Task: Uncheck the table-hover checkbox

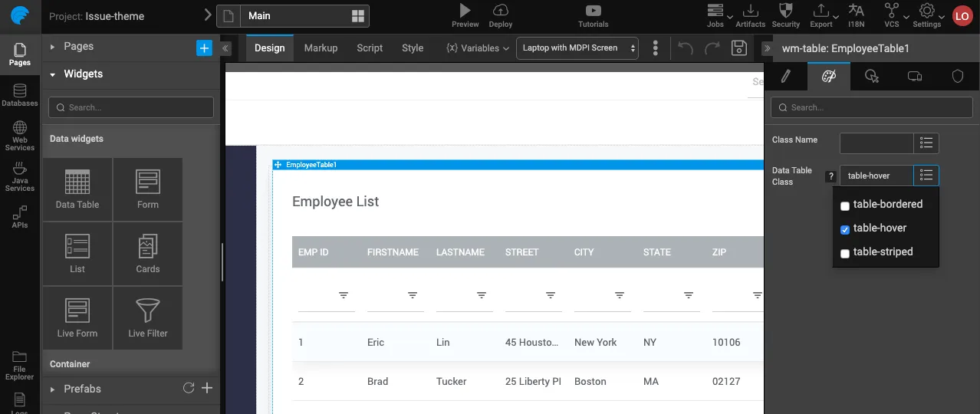Action: (845, 229)
